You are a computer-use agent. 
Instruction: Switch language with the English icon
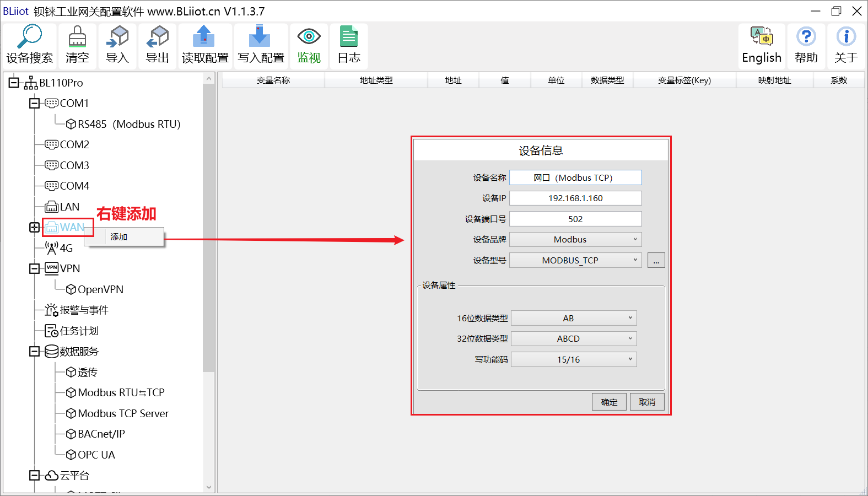[x=762, y=36]
